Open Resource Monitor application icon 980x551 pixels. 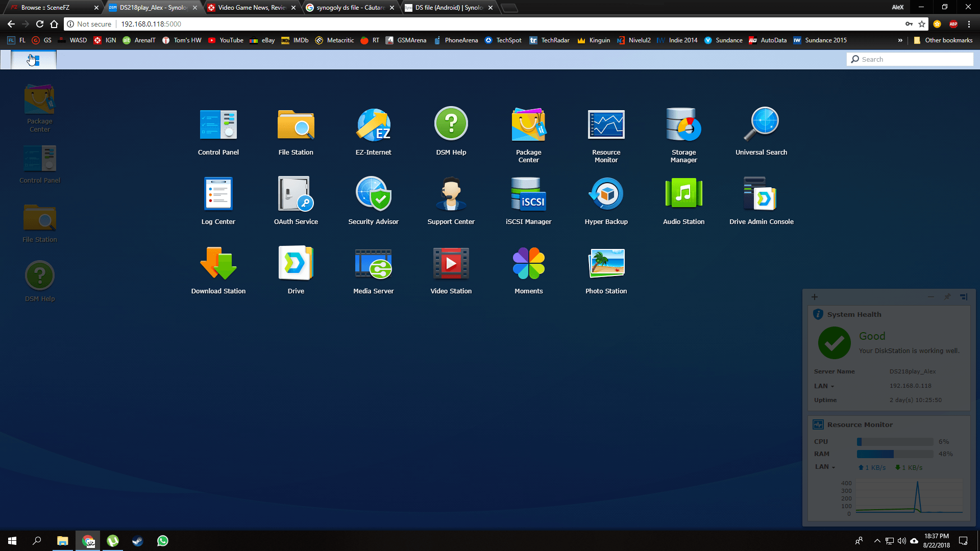pyautogui.click(x=606, y=125)
